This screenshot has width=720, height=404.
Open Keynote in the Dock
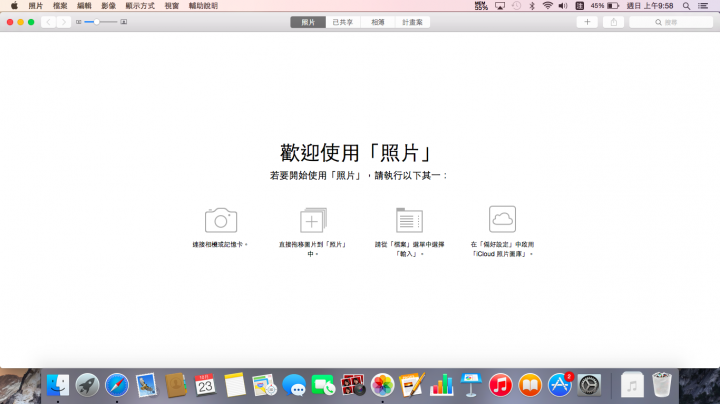[x=471, y=385]
